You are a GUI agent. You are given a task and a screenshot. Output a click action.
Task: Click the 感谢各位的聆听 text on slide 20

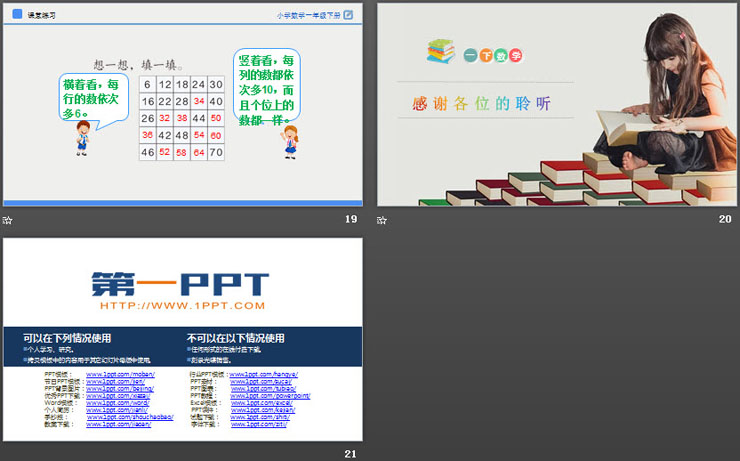tap(481, 104)
